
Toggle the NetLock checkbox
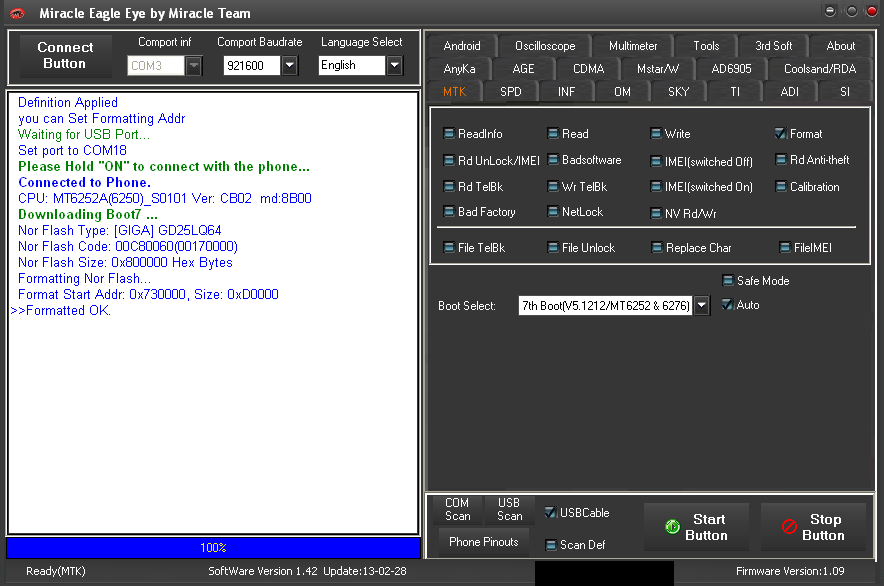[552, 212]
